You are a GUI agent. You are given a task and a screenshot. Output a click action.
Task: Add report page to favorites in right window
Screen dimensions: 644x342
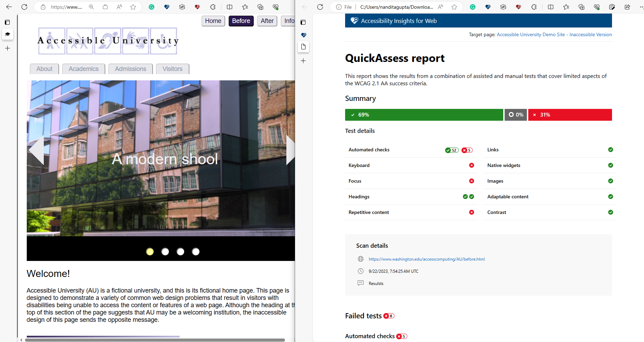pos(454,7)
